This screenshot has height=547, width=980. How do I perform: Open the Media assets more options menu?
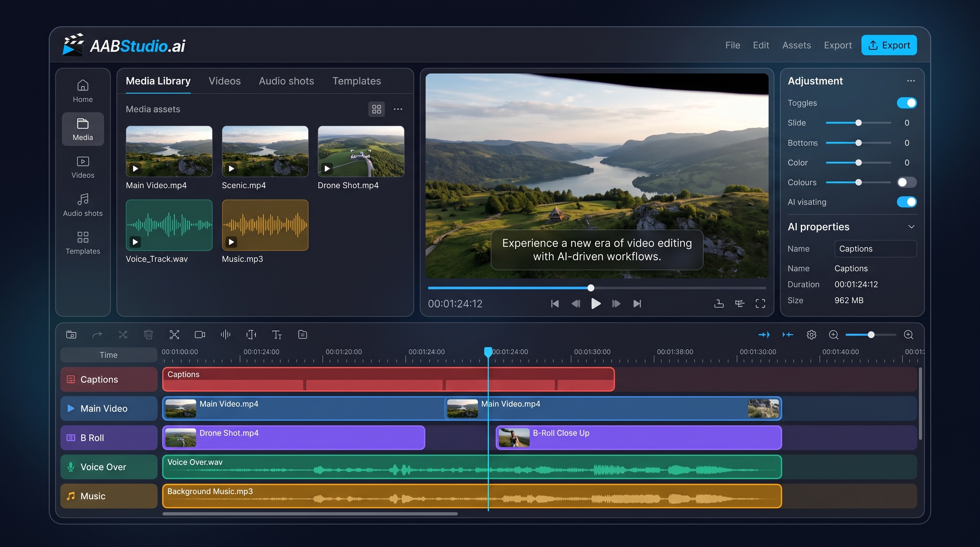(x=398, y=109)
